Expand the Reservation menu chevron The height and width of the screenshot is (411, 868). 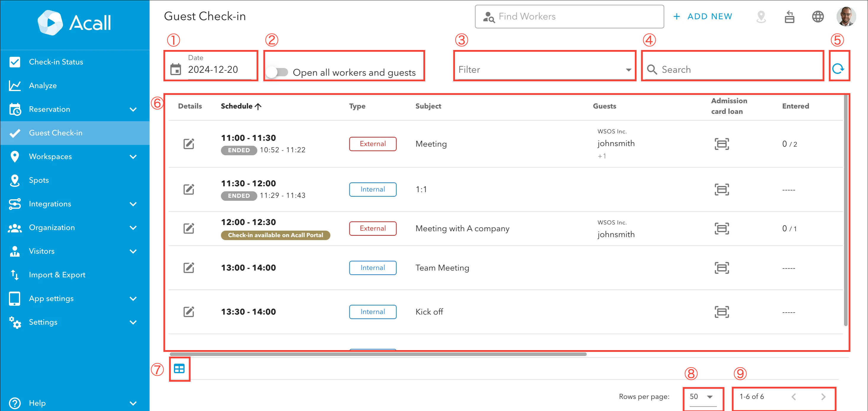point(133,109)
